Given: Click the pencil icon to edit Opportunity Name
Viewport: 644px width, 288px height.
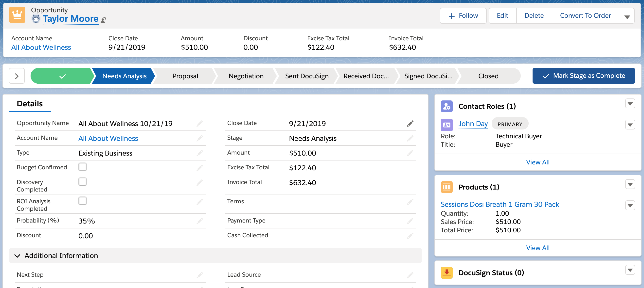Looking at the screenshot, I should pyautogui.click(x=199, y=124).
